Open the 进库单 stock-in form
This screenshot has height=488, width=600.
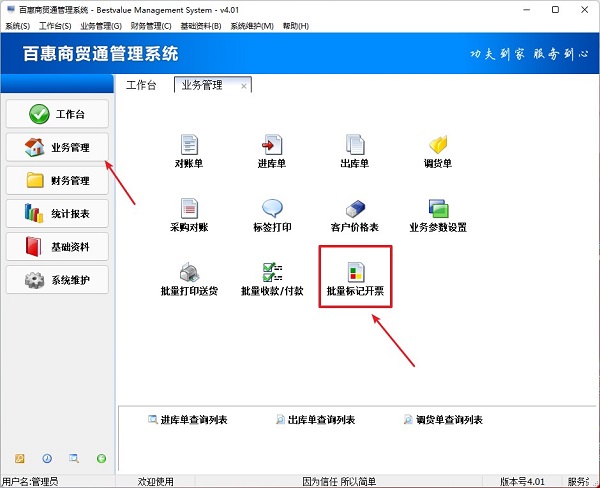click(x=272, y=145)
